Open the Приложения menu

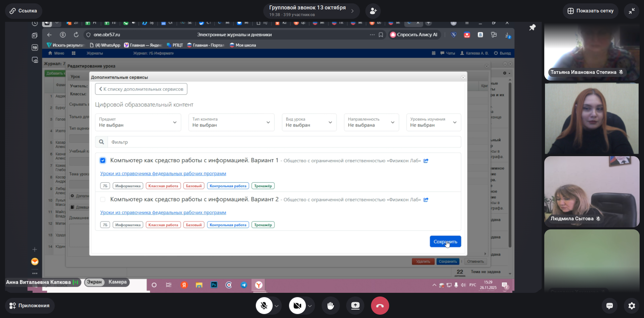click(30, 306)
